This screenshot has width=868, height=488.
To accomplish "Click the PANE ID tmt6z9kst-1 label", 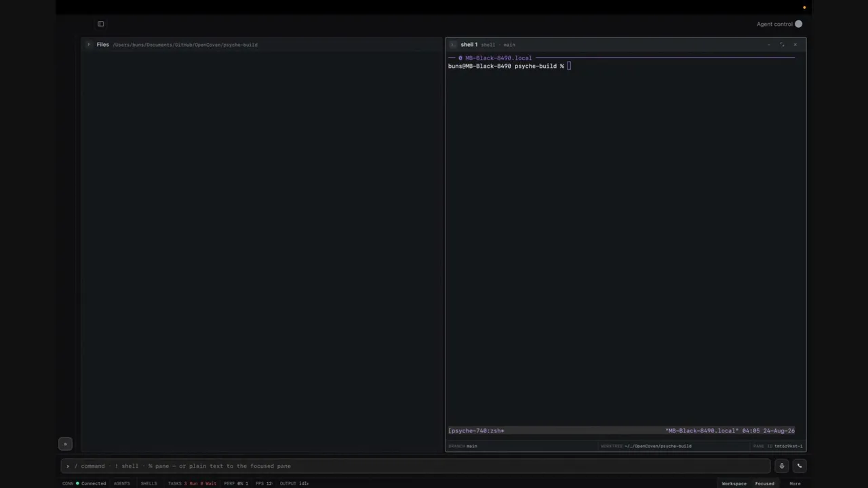I will pos(778,446).
